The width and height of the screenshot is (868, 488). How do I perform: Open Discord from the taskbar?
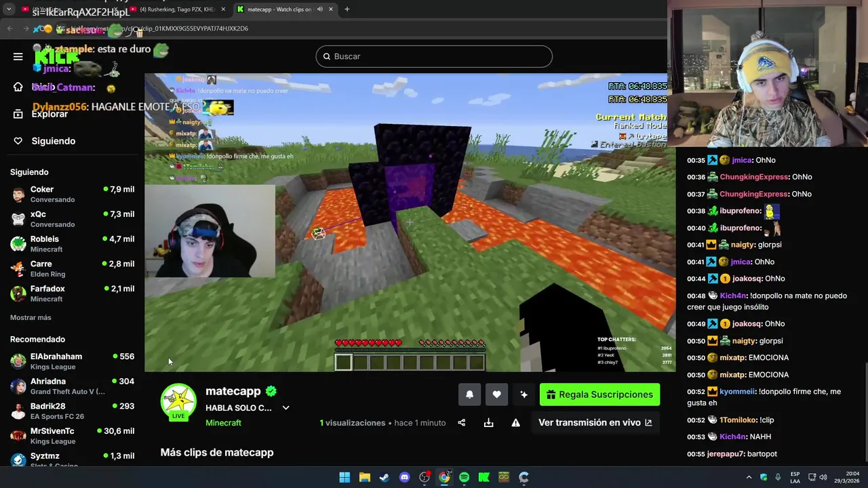click(x=404, y=477)
